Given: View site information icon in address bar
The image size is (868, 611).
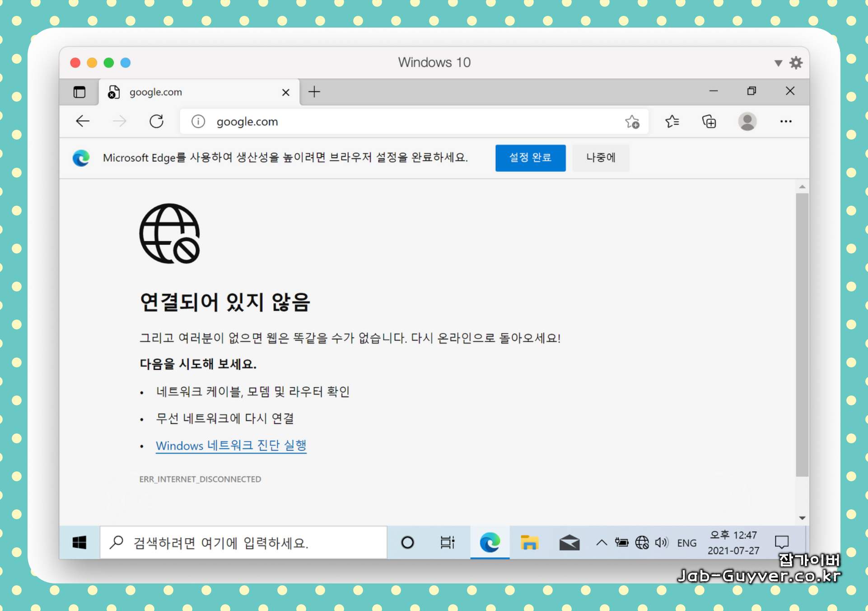Looking at the screenshot, I should [x=198, y=122].
